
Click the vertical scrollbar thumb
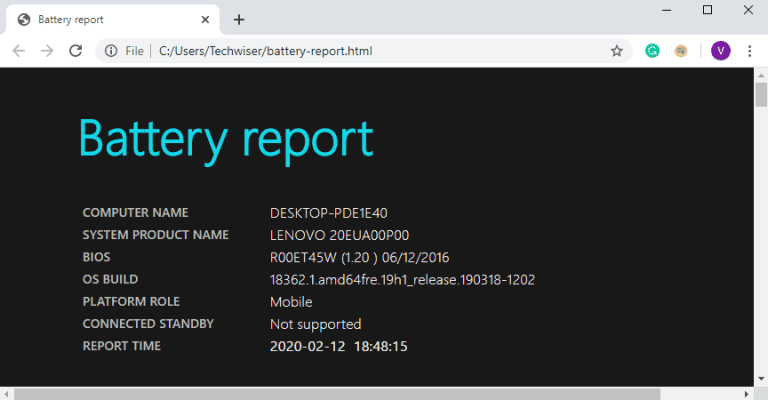pyautogui.click(x=761, y=94)
